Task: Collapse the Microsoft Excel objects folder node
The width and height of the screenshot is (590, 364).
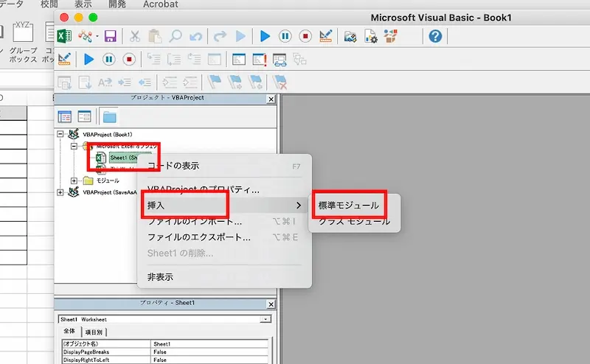Action: 74,146
